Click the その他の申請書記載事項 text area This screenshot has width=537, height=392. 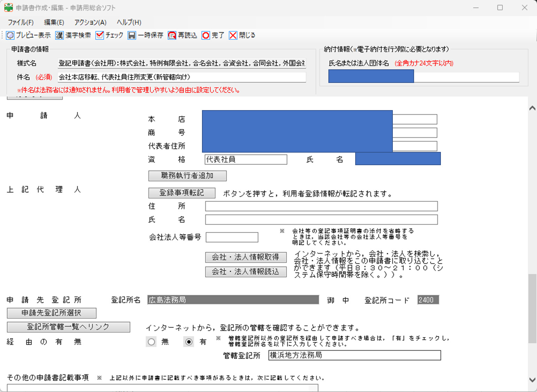pyautogui.click(x=163, y=388)
